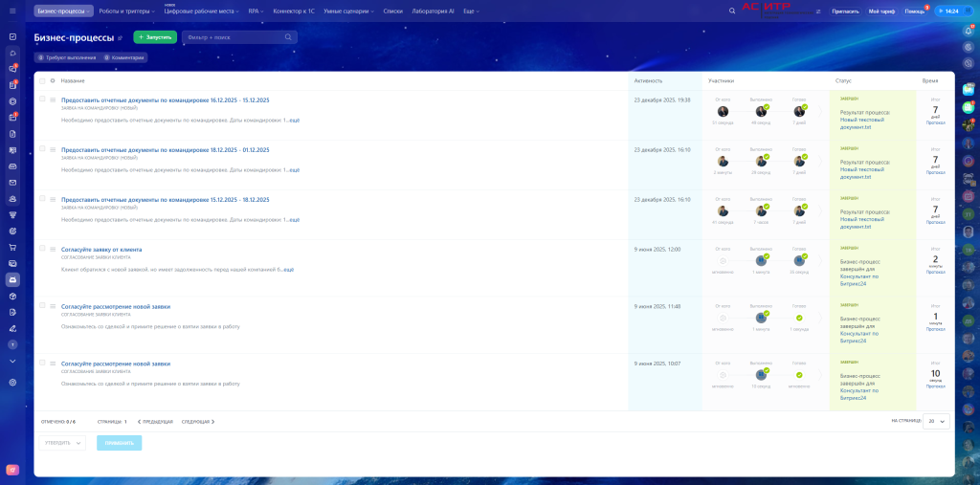Pin the Бизнес-процессы page title

click(x=121, y=38)
